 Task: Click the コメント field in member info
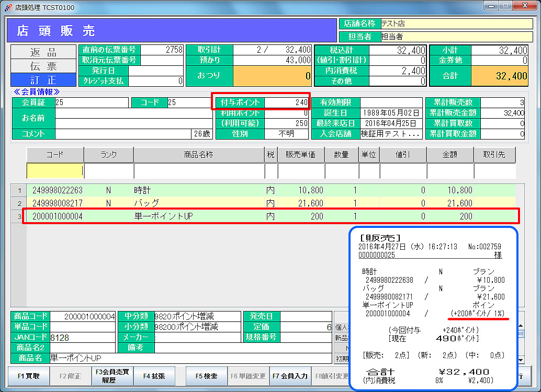pyautogui.click(x=123, y=134)
